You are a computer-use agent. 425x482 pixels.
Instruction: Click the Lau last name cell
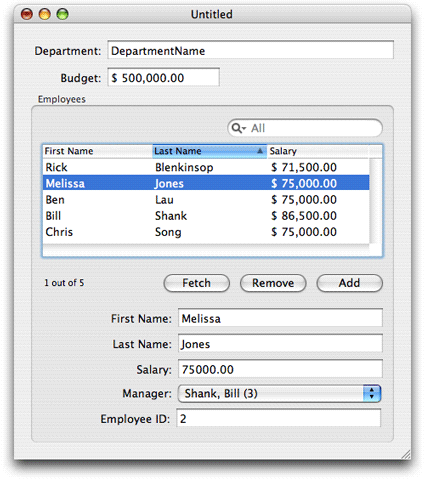164,200
